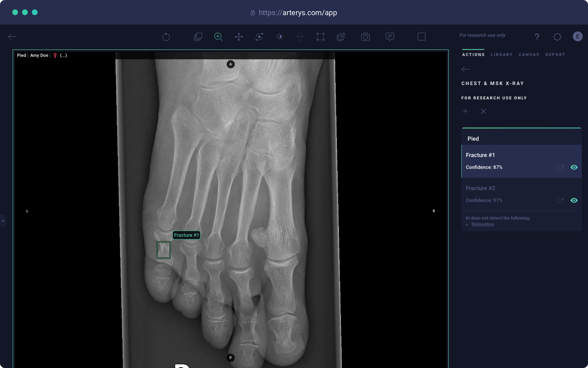The image size is (588, 368).
Task: Click the unlink series icon
Action: (x=341, y=37)
